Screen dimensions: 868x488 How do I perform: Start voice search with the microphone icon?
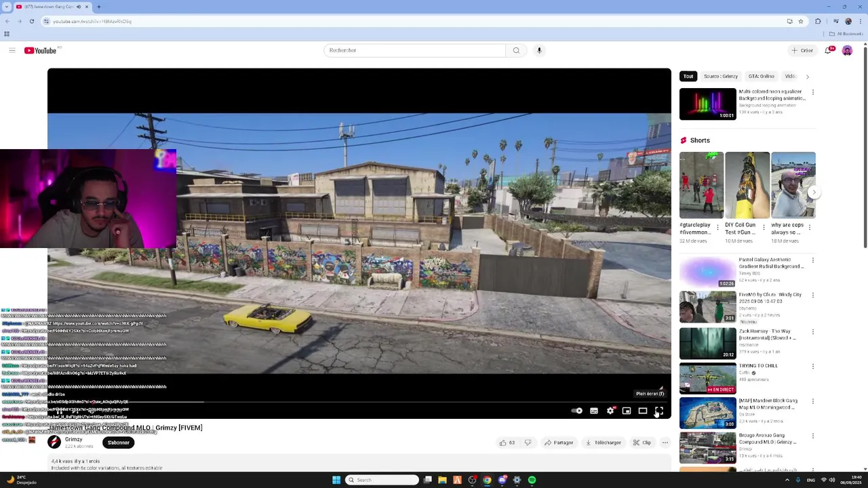click(x=539, y=50)
